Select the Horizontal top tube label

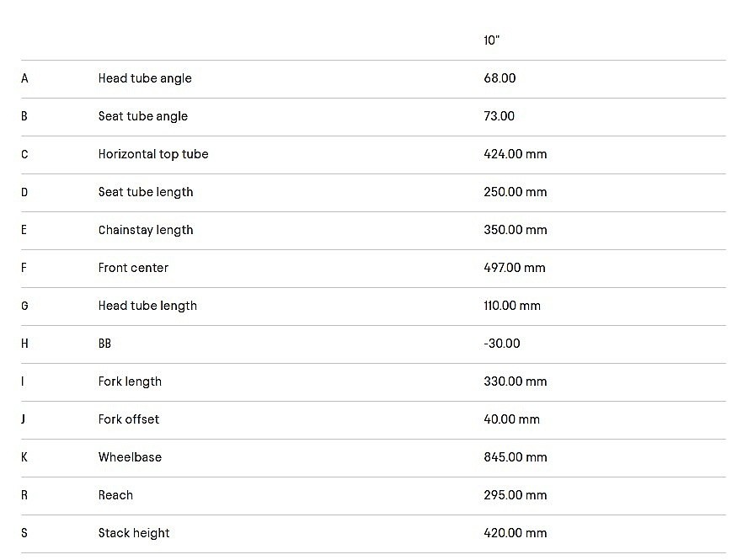[153, 154]
